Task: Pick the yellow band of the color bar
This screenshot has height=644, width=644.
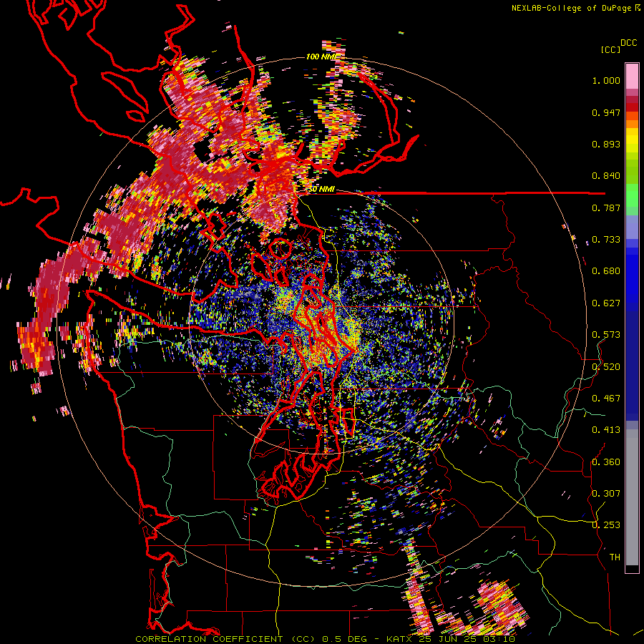Action: click(x=632, y=140)
